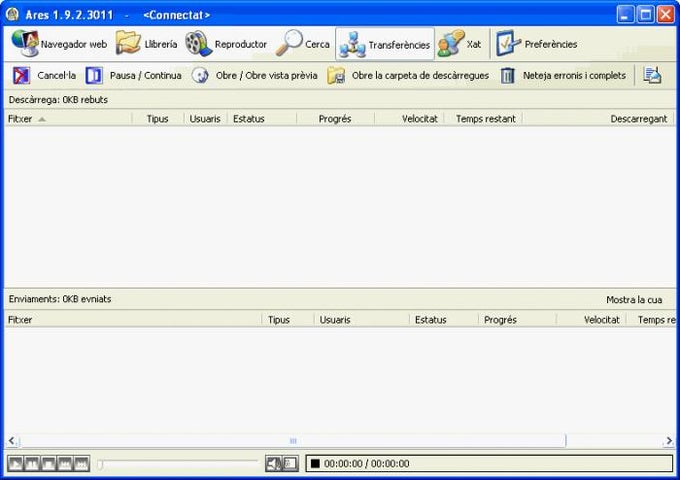The image size is (680, 480).
Task: Click the downloads folder icon
Action: pos(336,75)
